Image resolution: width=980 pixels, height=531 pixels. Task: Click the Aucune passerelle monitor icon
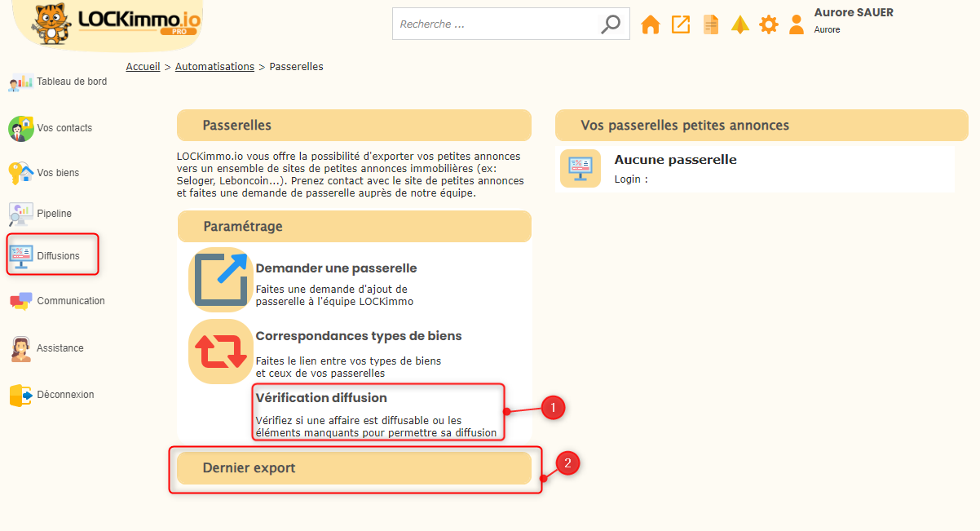click(x=580, y=169)
